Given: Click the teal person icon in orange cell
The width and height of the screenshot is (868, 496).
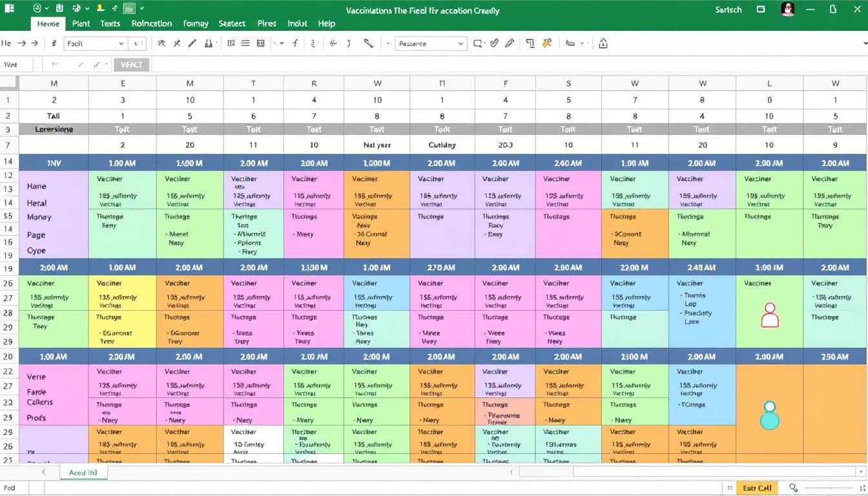Looking at the screenshot, I should [769, 416].
